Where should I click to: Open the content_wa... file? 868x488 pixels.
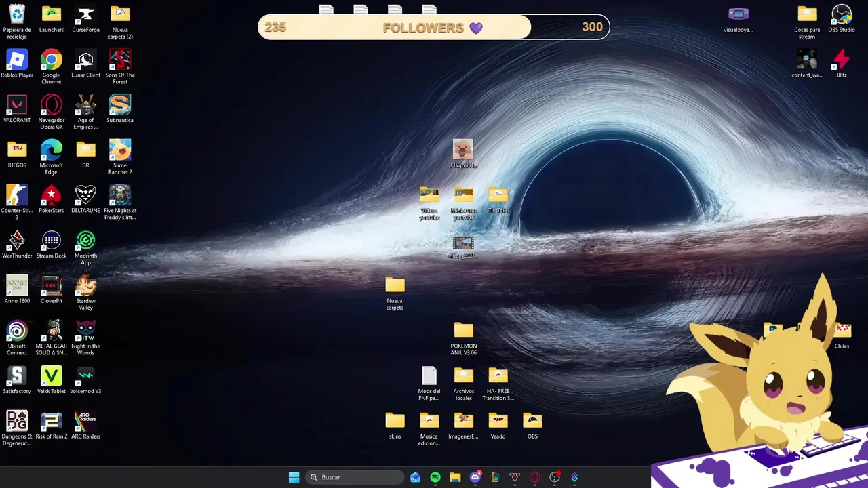click(x=807, y=60)
